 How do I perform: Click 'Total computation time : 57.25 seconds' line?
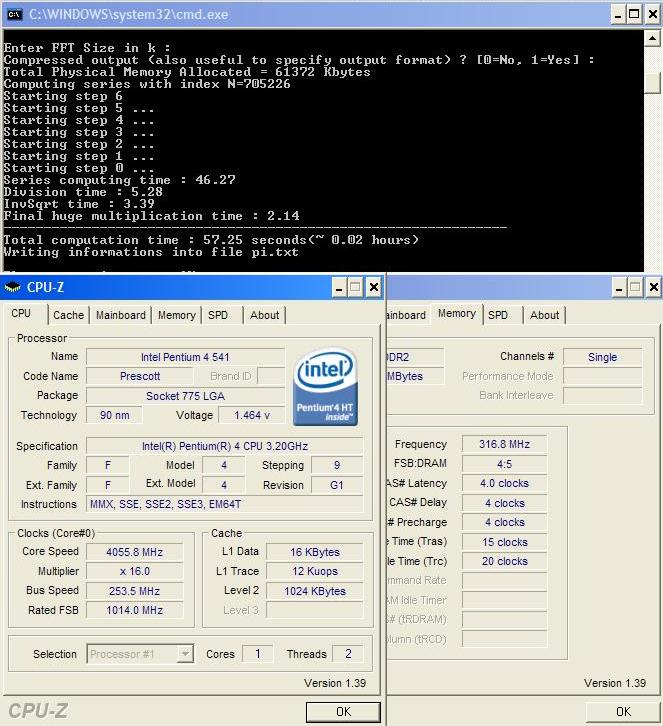211,240
